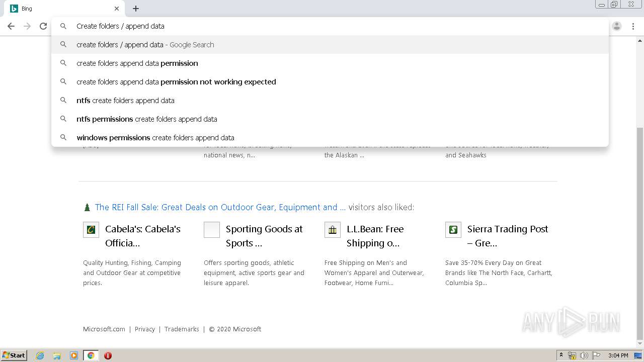Open a new tab with plus button
644x362 pixels.
(x=136, y=9)
